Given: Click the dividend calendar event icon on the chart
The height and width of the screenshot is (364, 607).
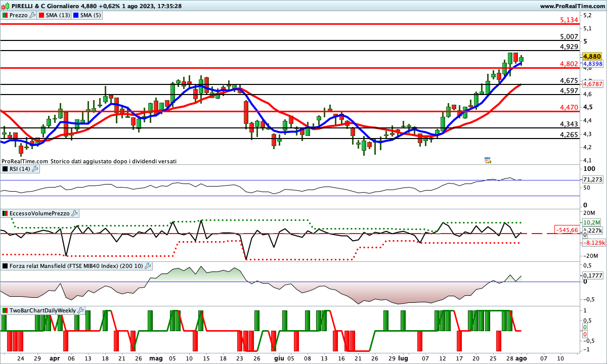Looking at the screenshot, I should pyautogui.click(x=488, y=160).
